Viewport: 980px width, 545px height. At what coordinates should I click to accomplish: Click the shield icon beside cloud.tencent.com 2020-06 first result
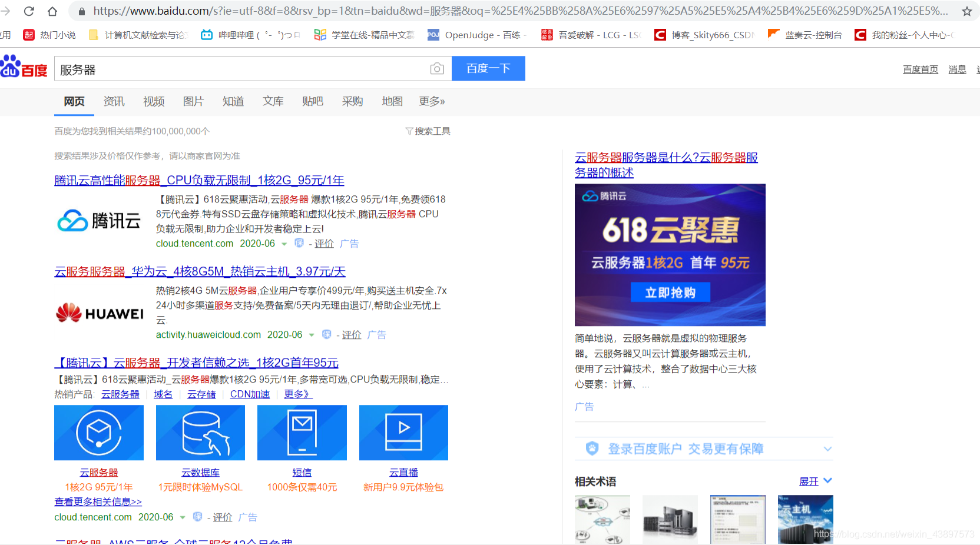[x=299, y=243]
